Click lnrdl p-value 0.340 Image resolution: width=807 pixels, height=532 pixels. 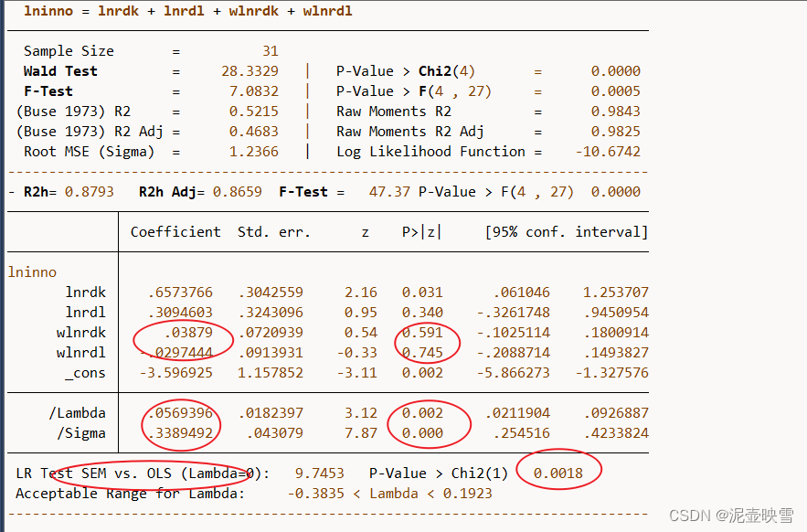coord(422,312)
